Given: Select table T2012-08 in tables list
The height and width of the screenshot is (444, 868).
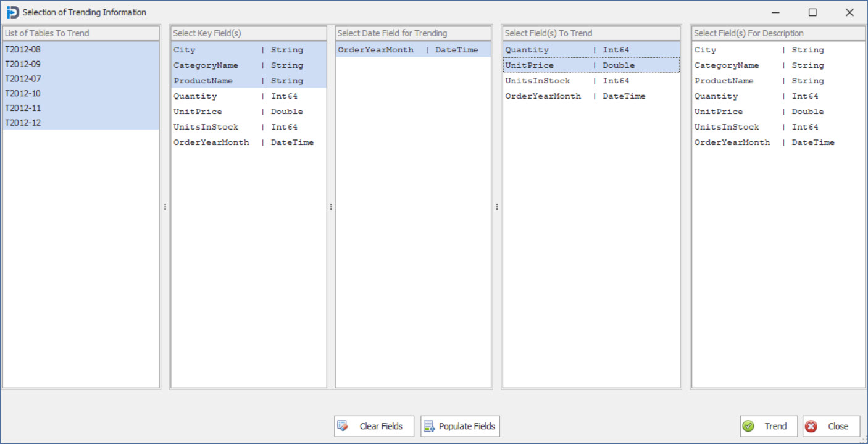Looking at the screenshot, I should (x=23, y=49).
